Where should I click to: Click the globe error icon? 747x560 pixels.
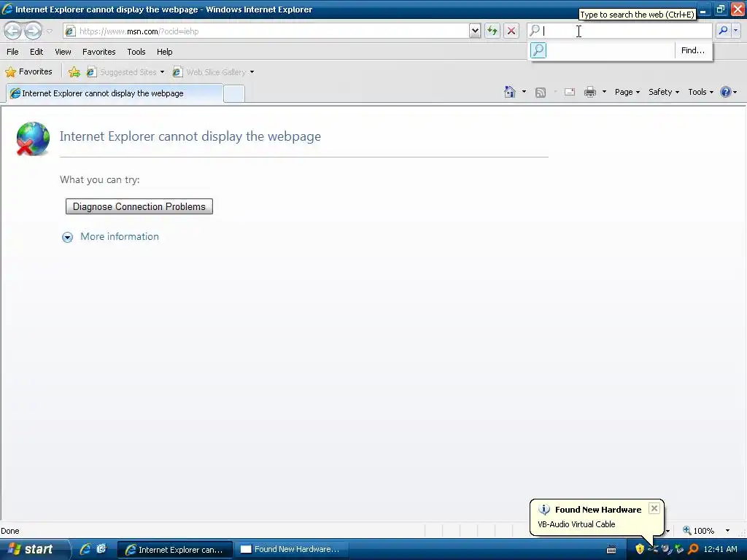[x=32, y=139]
